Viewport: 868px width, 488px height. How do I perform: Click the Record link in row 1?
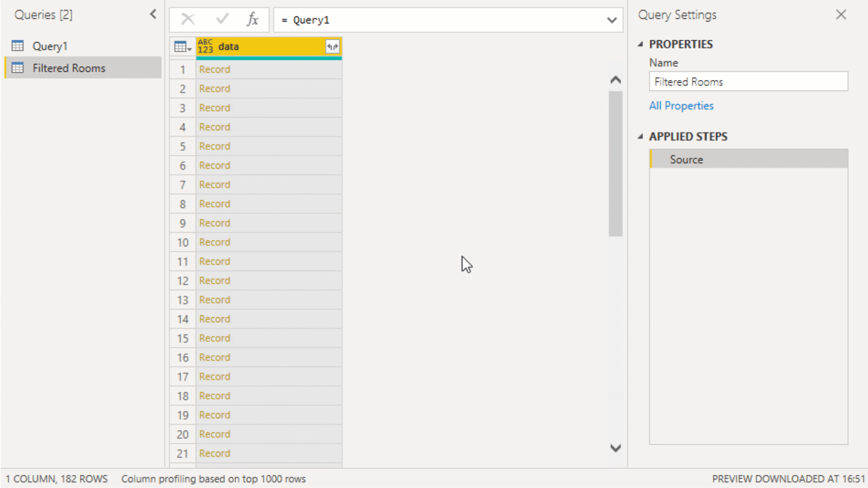(x=214, y=69)
